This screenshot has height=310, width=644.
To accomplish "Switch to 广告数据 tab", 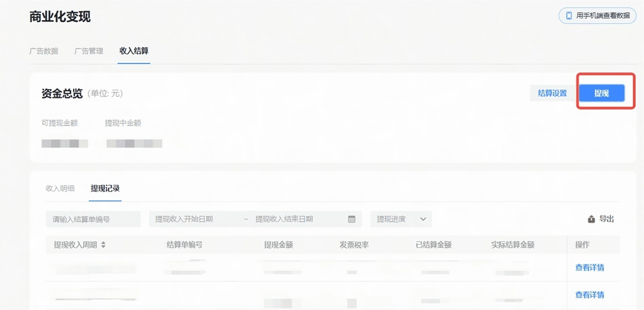I will pyautogui.click(x=44, y=51).
